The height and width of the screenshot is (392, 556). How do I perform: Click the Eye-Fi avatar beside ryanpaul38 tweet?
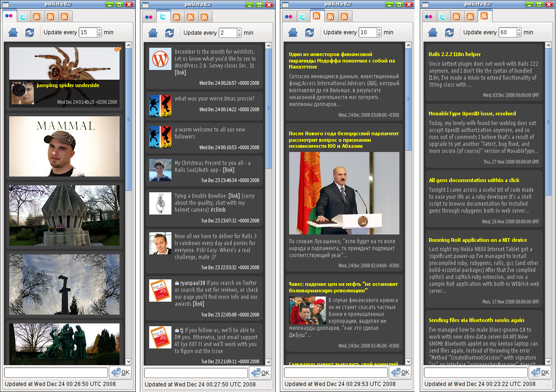click(x=160, y=291)
